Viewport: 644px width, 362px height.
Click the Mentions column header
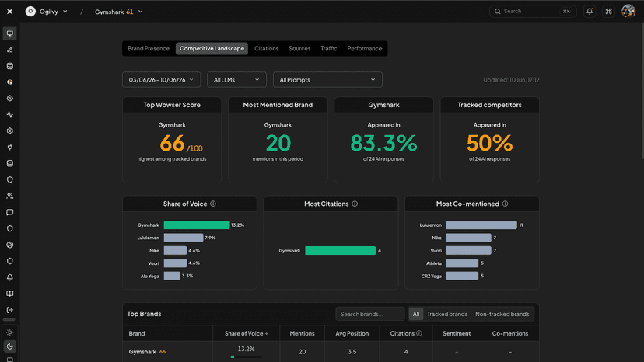tap(302, 333)
